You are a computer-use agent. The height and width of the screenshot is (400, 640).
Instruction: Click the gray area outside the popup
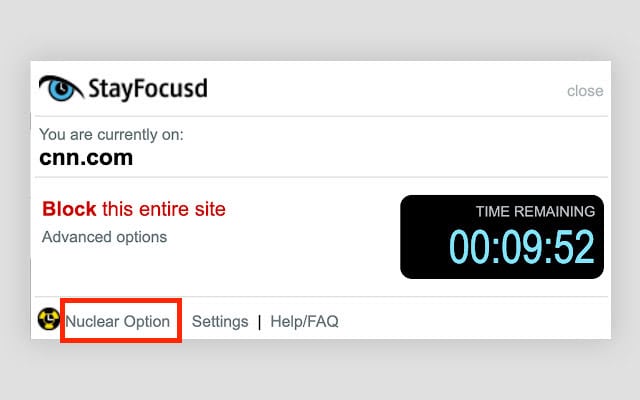coord(320,375)
